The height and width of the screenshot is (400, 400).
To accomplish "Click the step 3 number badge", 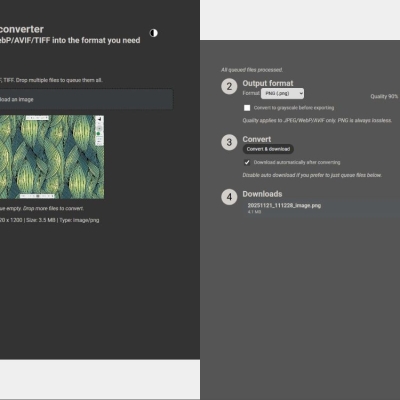I will 229,142.
